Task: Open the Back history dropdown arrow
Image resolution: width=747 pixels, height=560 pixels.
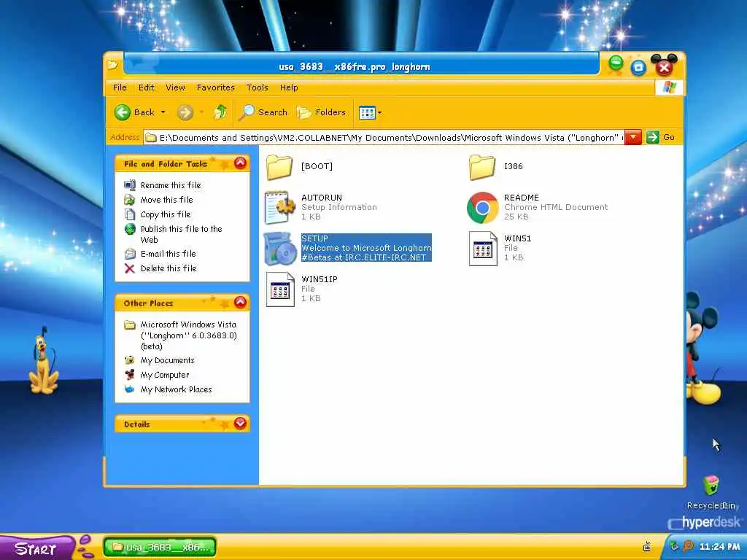Action: point(163,112)
